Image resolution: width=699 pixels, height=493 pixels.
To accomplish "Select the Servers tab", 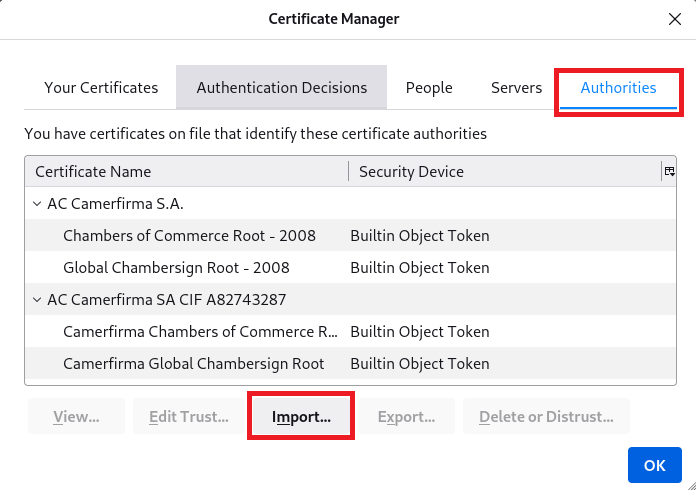I will [516, 88].
